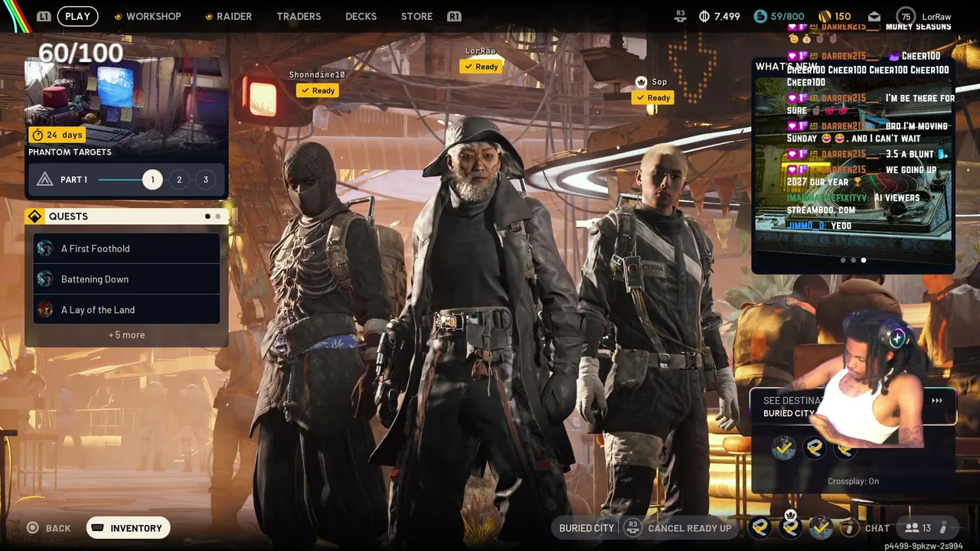980x551 pixels.
Task: Open the Battening Down quest
Action: click(126, 279)
